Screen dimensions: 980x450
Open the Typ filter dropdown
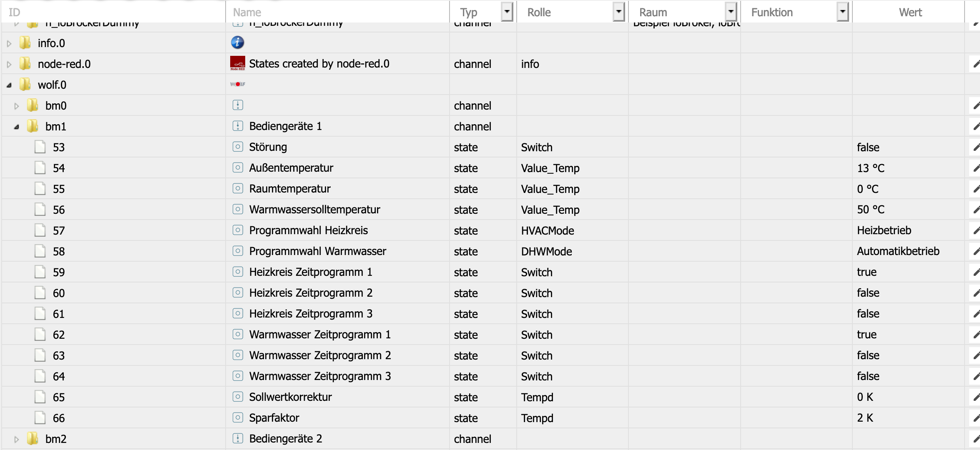[507, 12]
